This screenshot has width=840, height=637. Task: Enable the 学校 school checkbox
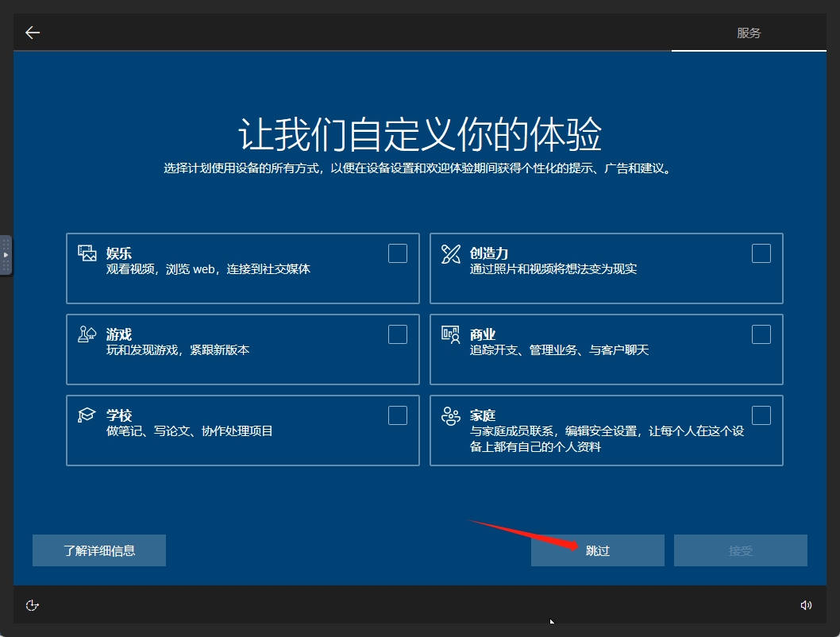point(397,415)
